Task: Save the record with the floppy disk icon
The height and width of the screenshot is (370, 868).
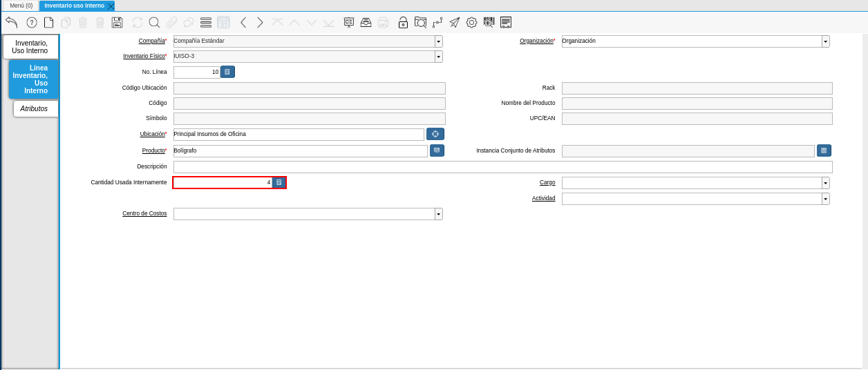Action: point(117,22)
